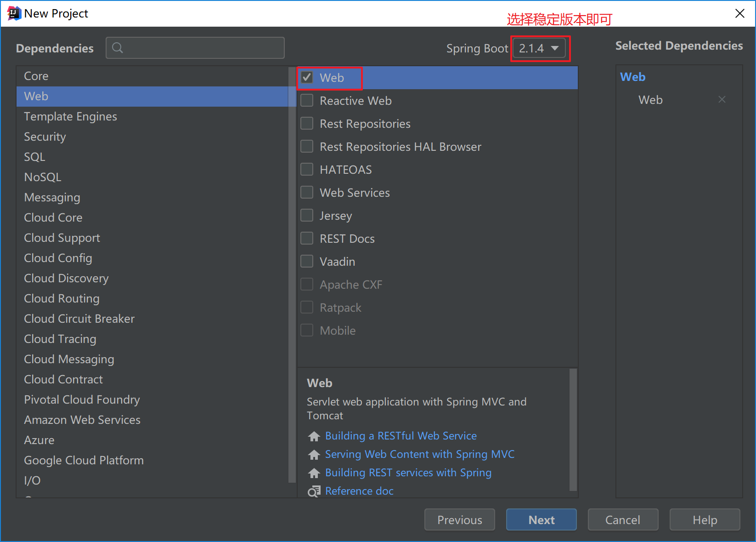Screen dimensions: 756x542
Task: Select the Google Cloud Platform category
Action: point(152,460)
